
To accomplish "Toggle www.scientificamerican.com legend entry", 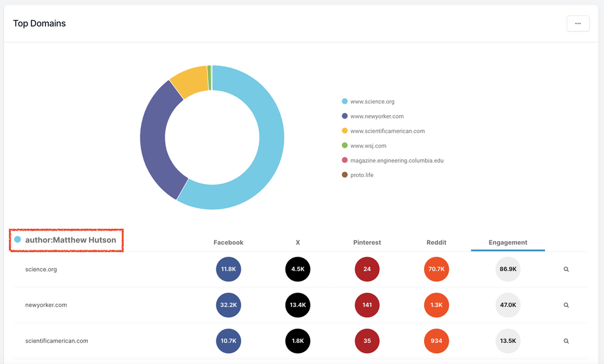I will [387, 131].
